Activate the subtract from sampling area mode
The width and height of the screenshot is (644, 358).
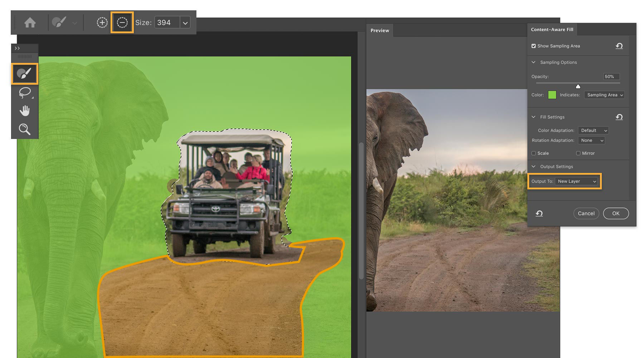click(122, 22)
